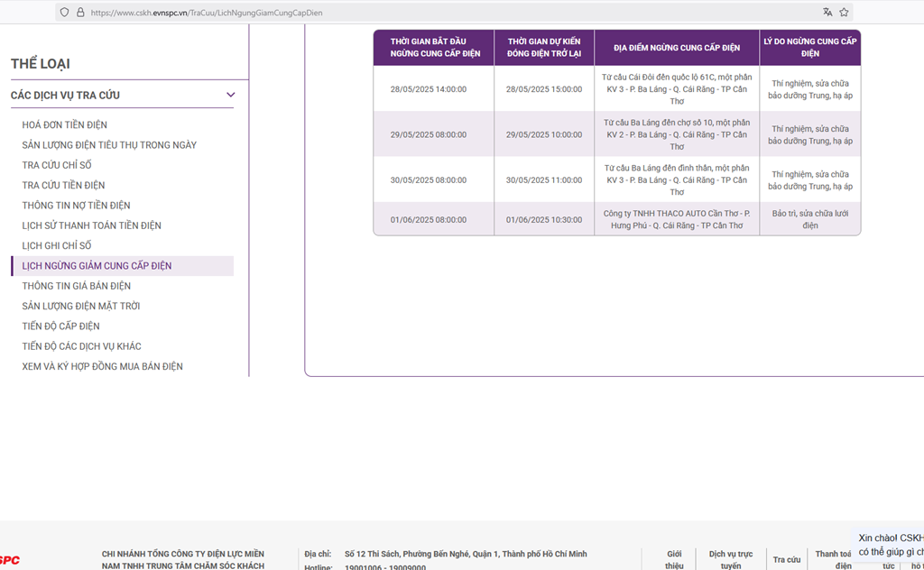This screenshot has height=570, width=924.
Task: Click location Từ cầu Ba Láng đến chợ số 10
Action: 677,135
